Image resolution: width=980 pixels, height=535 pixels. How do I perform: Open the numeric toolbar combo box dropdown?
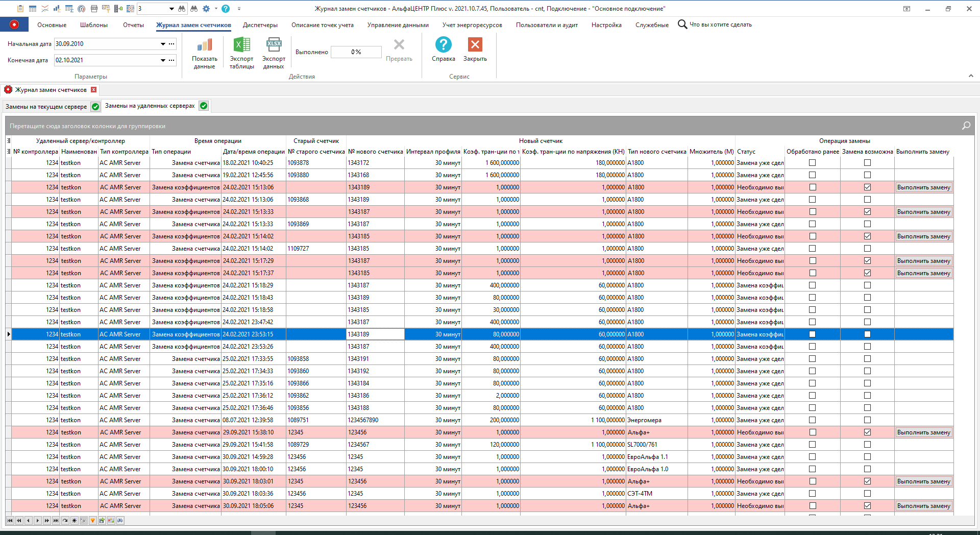[x=171, y=9]
